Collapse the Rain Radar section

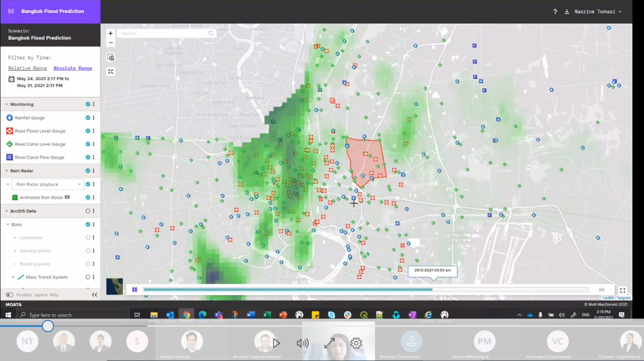(7, 171)
